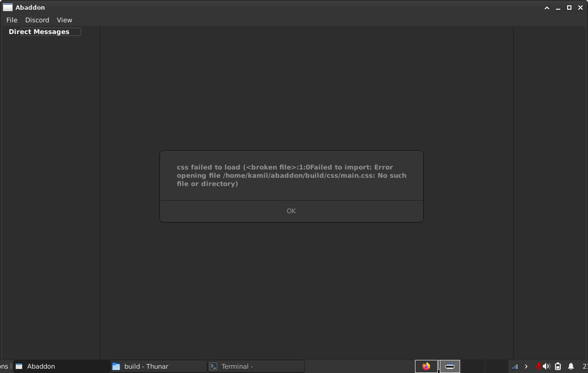Open the network signal tray icon
The height and width of the screenshot is (373, 588).
coord(515,366)
